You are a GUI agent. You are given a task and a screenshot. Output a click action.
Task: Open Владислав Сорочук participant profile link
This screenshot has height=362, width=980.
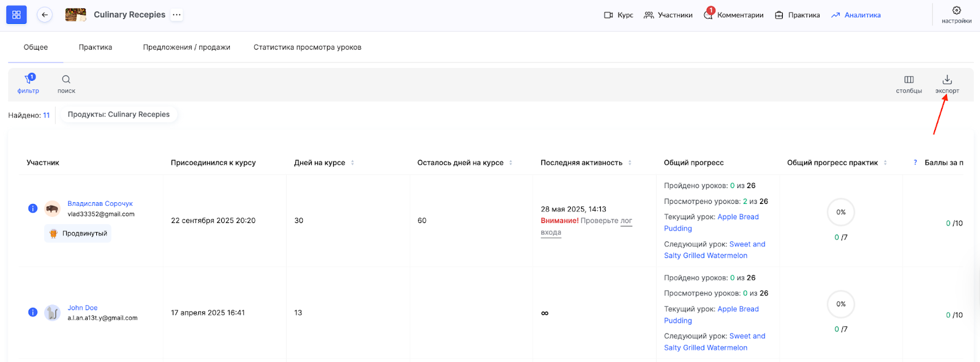tap(100, 203)
